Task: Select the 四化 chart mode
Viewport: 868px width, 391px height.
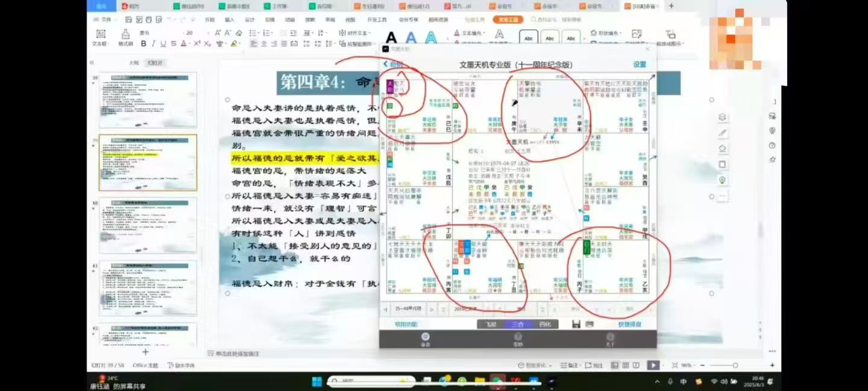Action: [544, 324]
